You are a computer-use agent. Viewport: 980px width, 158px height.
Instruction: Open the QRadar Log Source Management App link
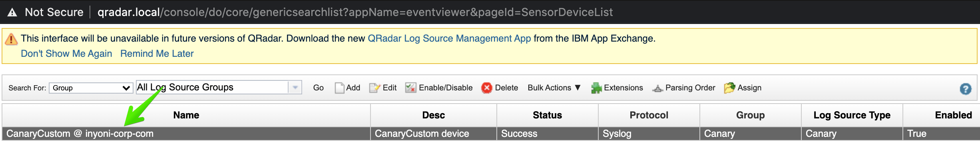click(449, 38)
